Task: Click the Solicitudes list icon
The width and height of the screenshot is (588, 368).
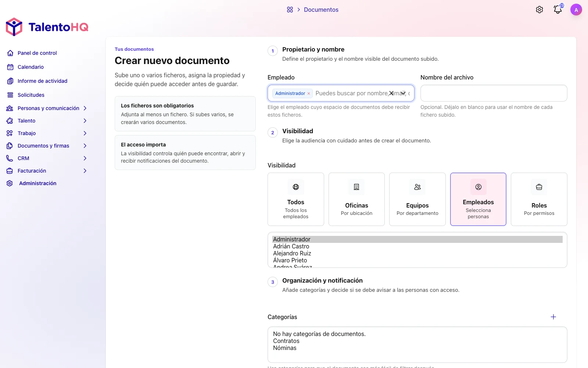Action: (10, 95)
